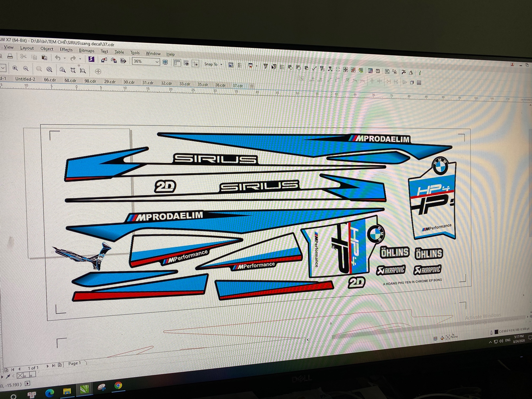Click the Export icon
The height and width of the screenshot is (399, 532).
tap(114, 60)
